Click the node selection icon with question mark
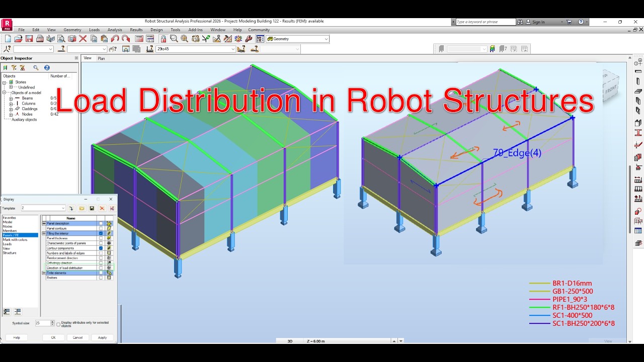 click(7, 49)
